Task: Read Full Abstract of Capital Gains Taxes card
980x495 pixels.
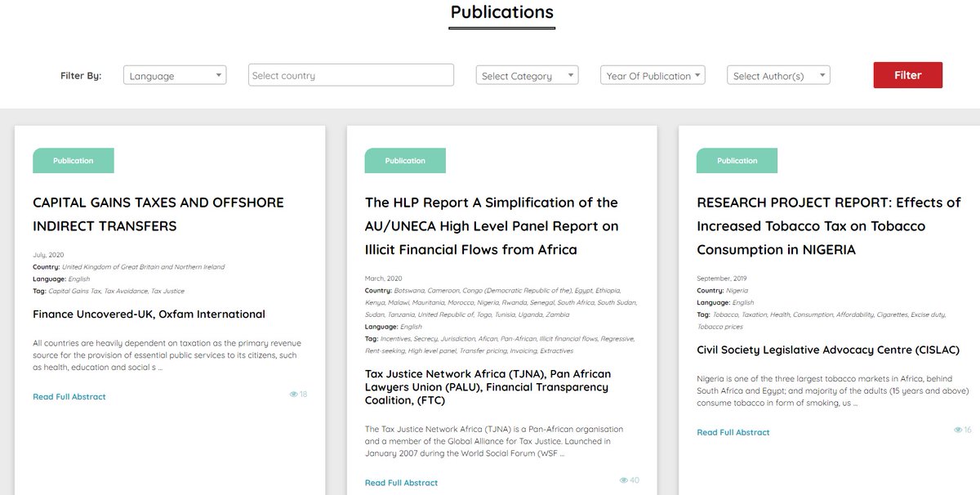Action: coord(69,397)
